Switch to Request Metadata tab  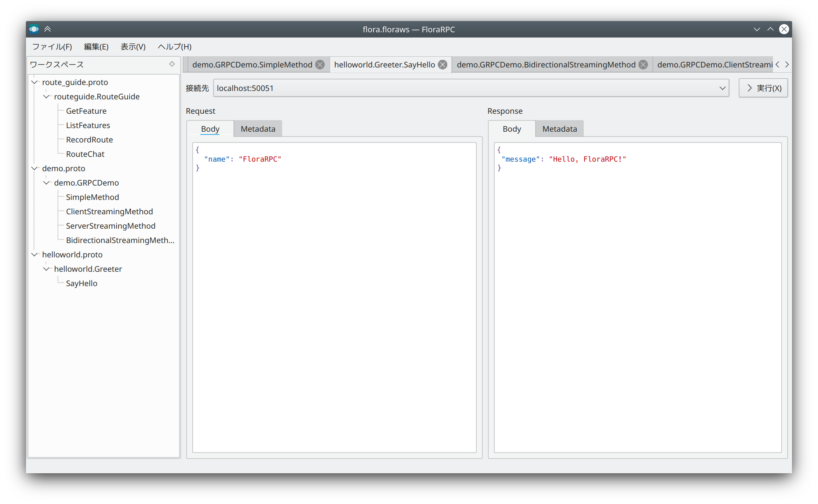pyautogui.click(x=258, y=129)
